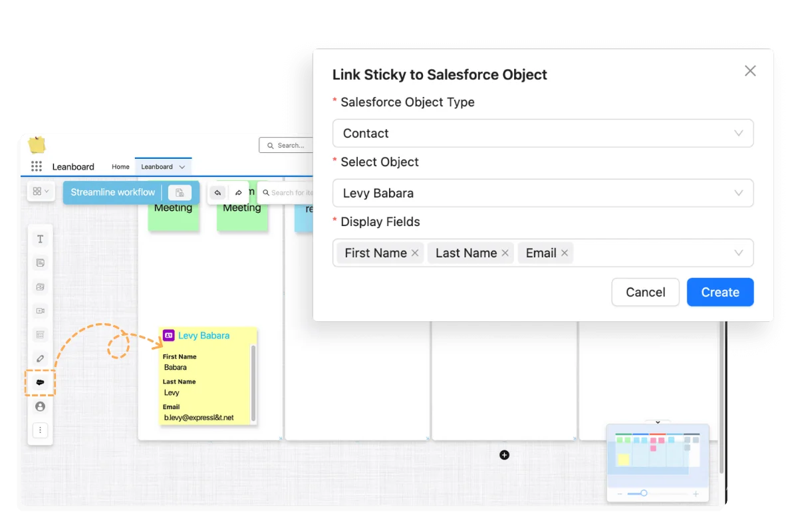The width and height of the screenshot is (798, 532).
Task: Click the Streamline workflow board title
Action: [x=113, y=192]
